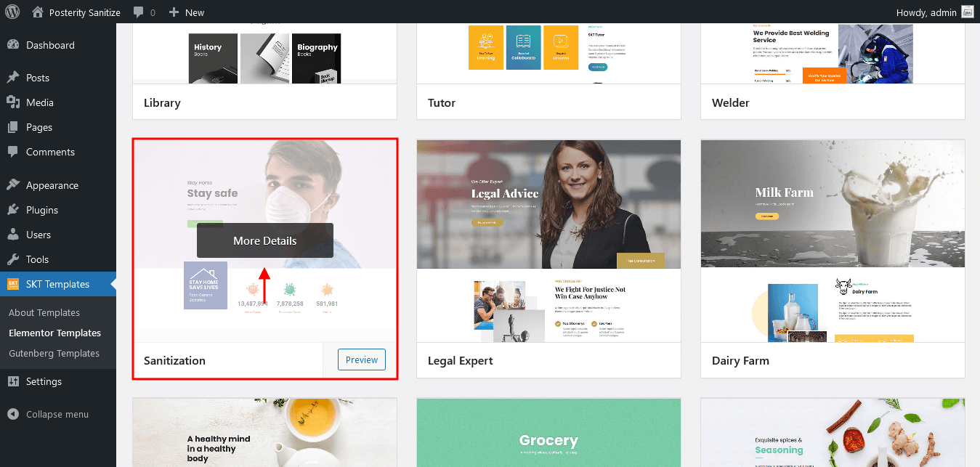980x467 pixels.
Task: Click the WordPress logo icon
Action: point(13,12)
